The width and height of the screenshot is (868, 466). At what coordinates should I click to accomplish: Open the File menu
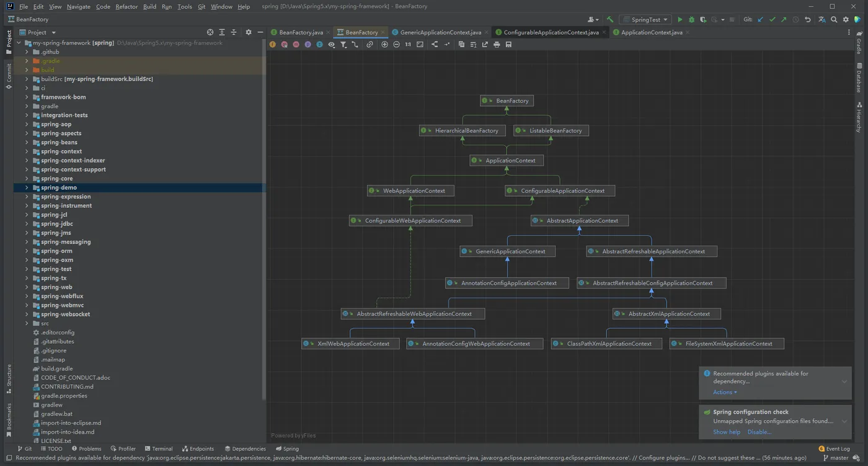coord(24,6)
